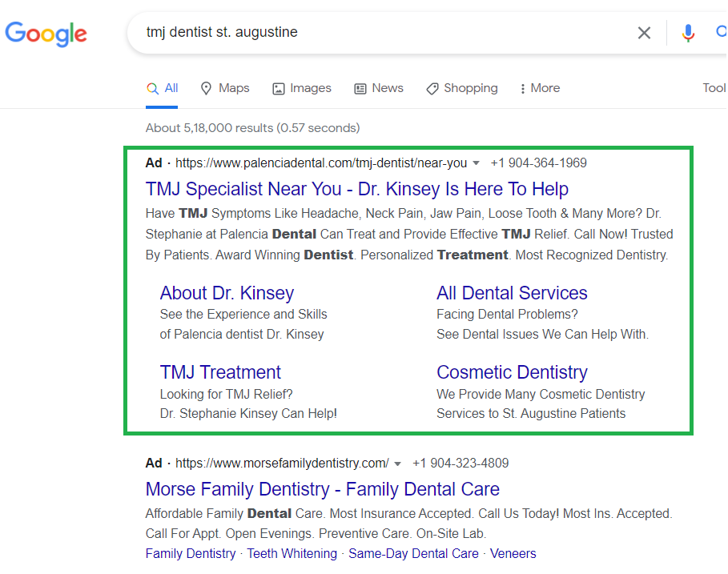Click the Maps pin icon
The height and width of the screenshot is (574, 728).
click(x=206, y=88)
